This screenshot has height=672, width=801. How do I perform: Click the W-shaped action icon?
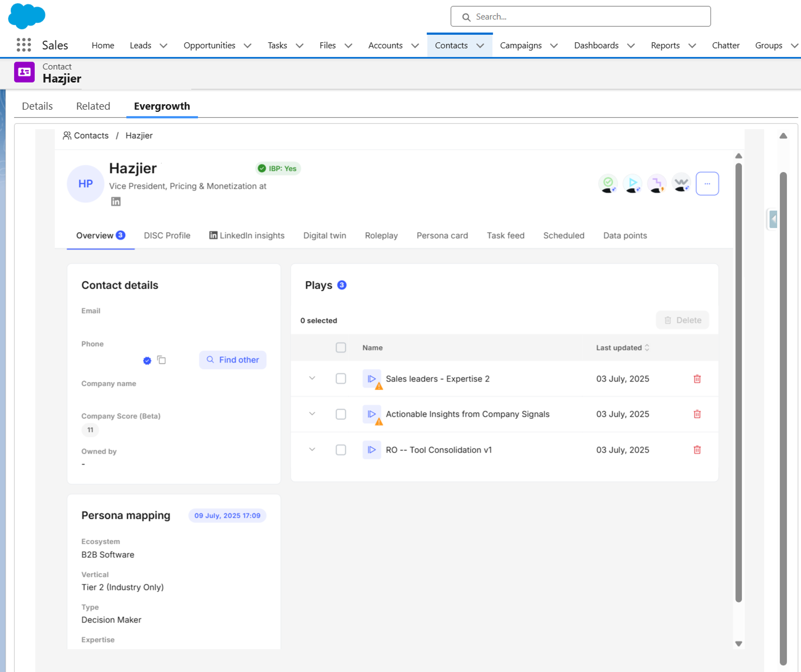point(681,184)
